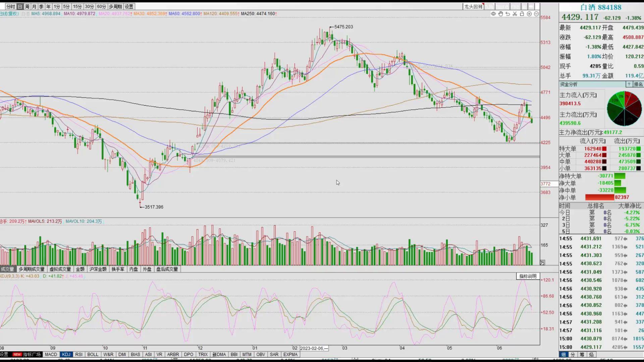Click the 资金分析 help question mark

[x=629, y=84]
